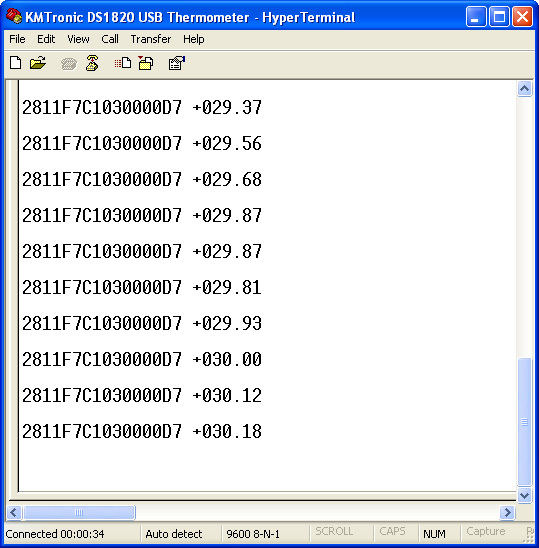
Task: Click the horizontal scrollbar left arrow
Action: point(14,513)
